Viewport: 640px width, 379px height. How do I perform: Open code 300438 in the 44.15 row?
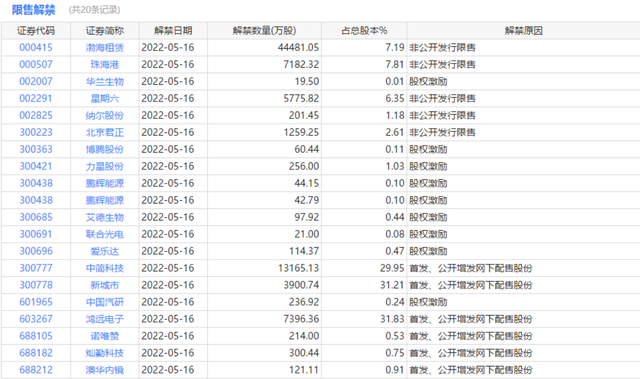click(36, 183)
